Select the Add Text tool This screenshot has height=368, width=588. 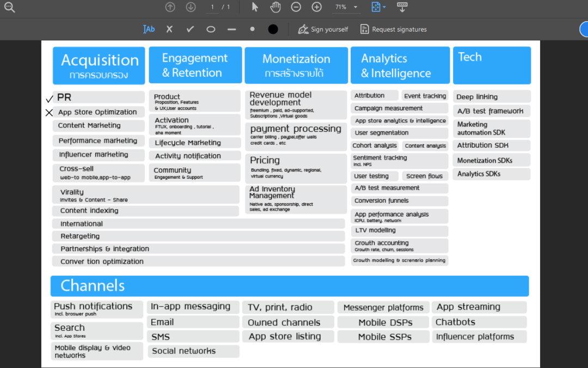click(x=149, y=29)
